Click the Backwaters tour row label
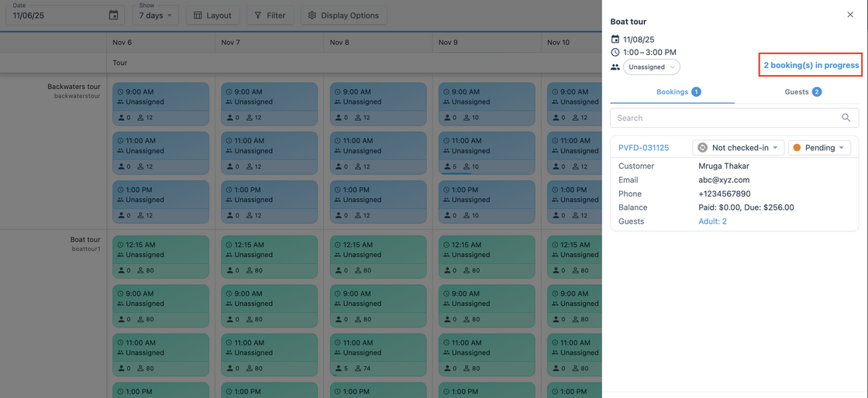Viewport: 868px width, 398px height. coord(74,87)
